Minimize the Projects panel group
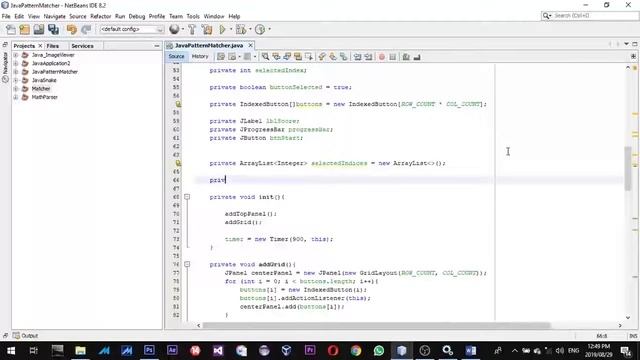Screen dimensions: 640x360 [157, 46]
